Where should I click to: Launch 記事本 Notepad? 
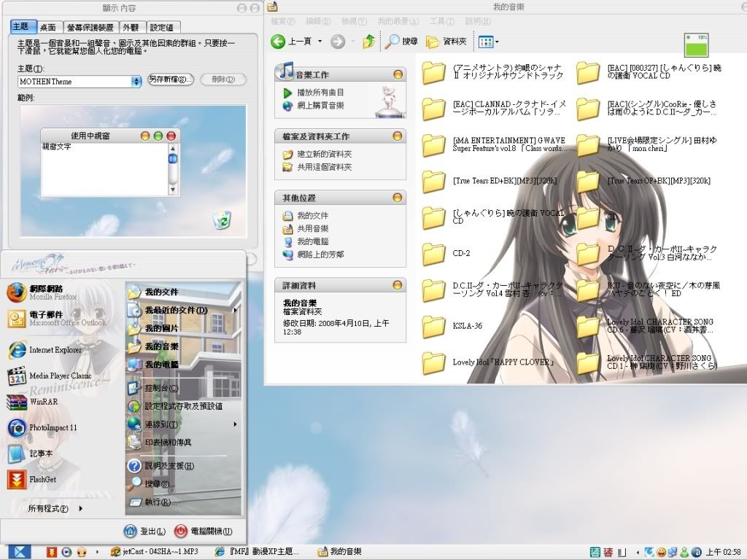30,454
